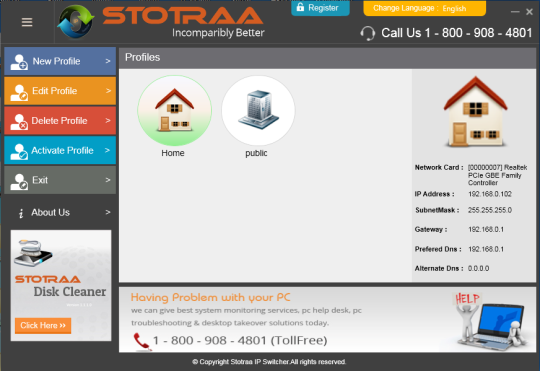
Task: Click the Edit Profile user-pencil icon
Action: [x=19, y=92]
